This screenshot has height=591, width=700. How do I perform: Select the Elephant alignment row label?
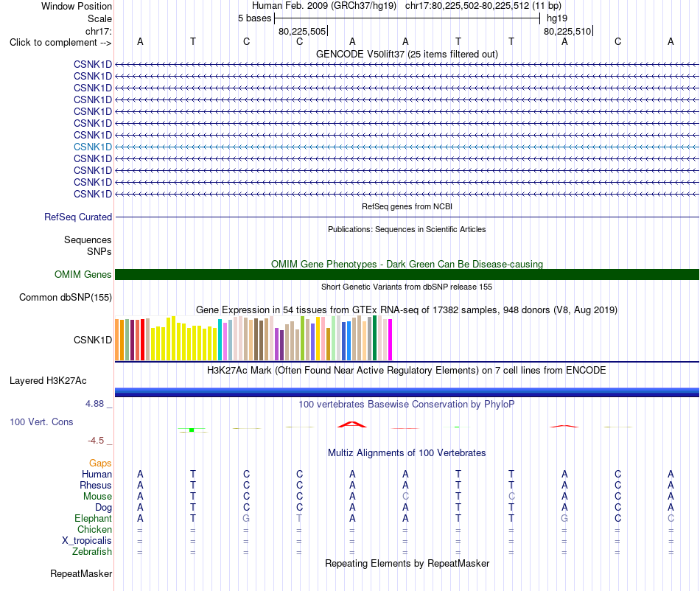(93, 518)
